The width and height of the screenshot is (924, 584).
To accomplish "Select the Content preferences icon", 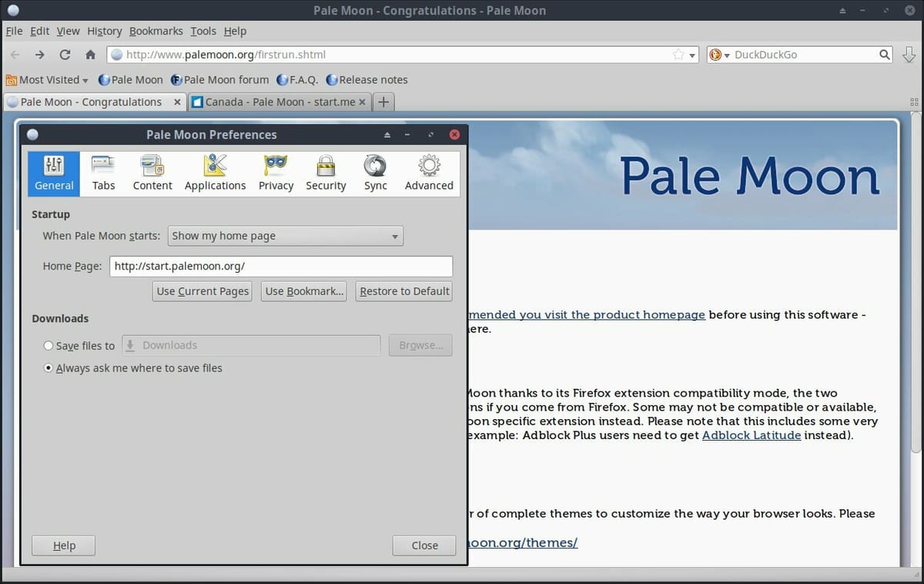I will [x=152, y=172].
